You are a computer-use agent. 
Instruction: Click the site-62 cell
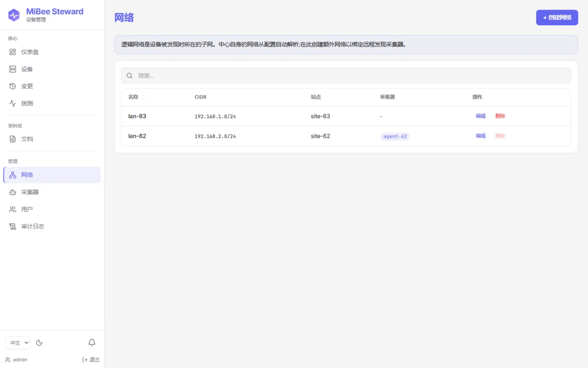[321, 136]
